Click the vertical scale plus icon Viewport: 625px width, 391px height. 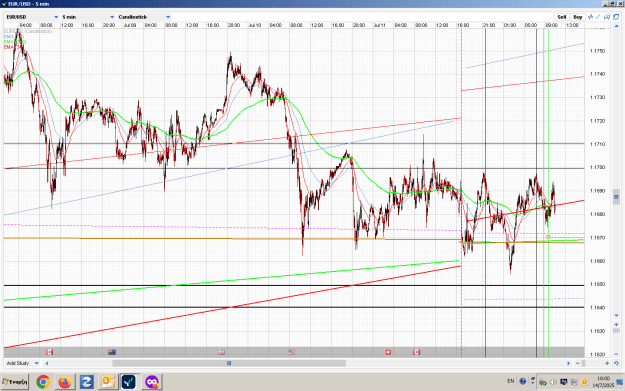pyautogui.click(x=616, y=324)
